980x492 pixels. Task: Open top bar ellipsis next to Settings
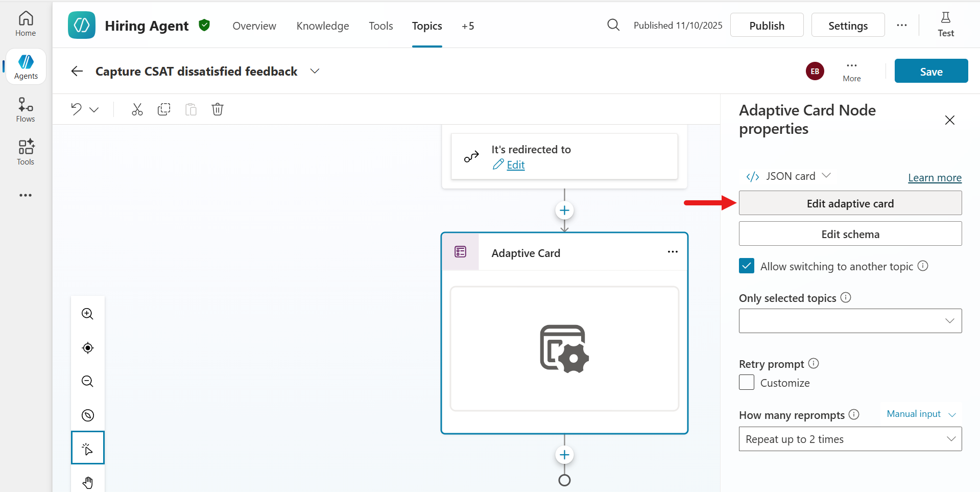click(902, 25)
